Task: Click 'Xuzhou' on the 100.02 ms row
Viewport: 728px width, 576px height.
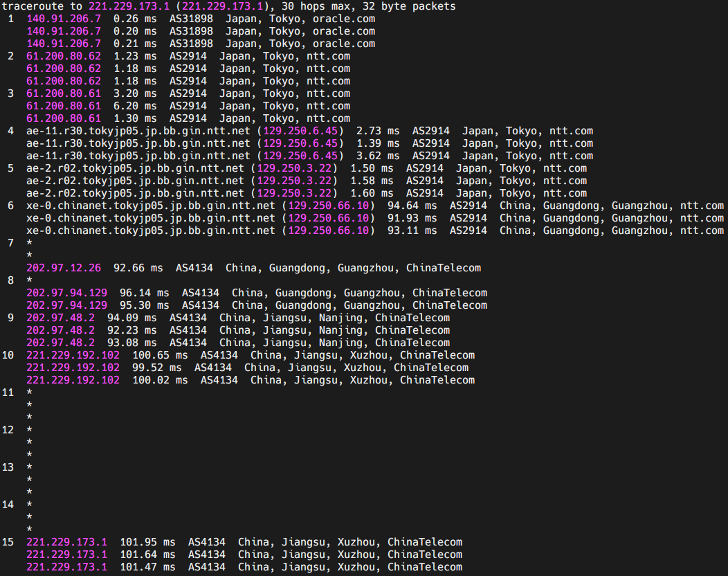Action: pos(369,381)
